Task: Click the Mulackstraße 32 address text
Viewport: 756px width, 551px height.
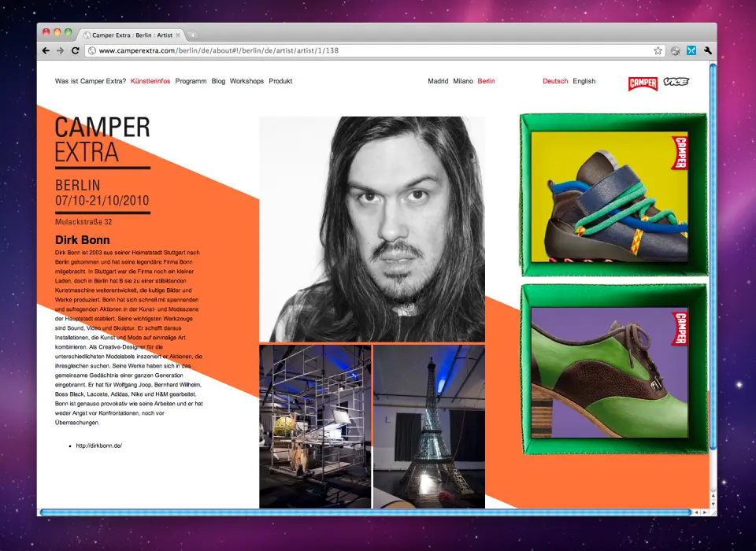Action: pyautogui.click(x=83, y=222)
